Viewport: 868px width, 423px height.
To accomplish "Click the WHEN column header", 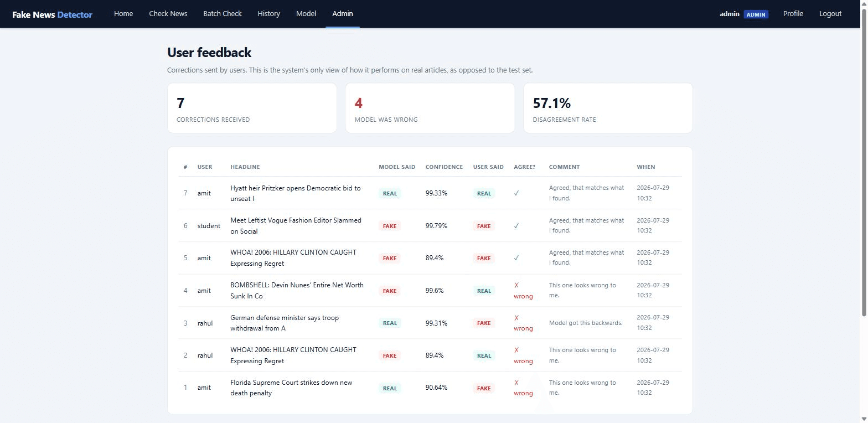I will point(645,167).
